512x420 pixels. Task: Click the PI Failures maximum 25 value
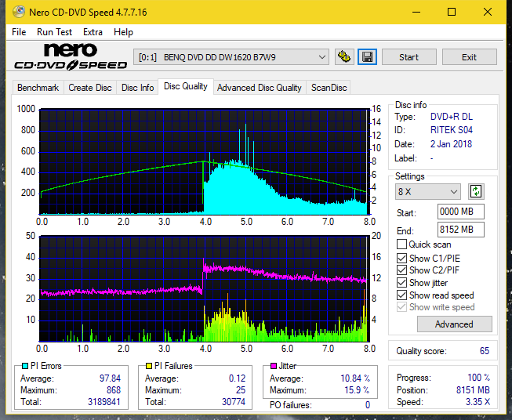click(x=241, y=390)
